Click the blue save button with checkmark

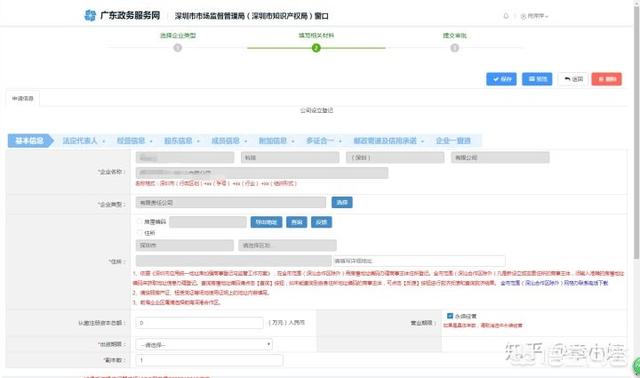(x=501, y=79)
